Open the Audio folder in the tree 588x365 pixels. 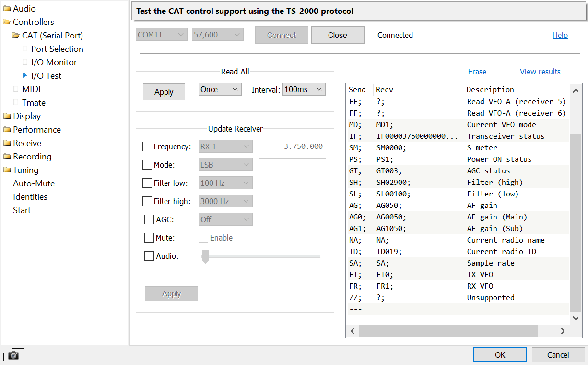24,8
